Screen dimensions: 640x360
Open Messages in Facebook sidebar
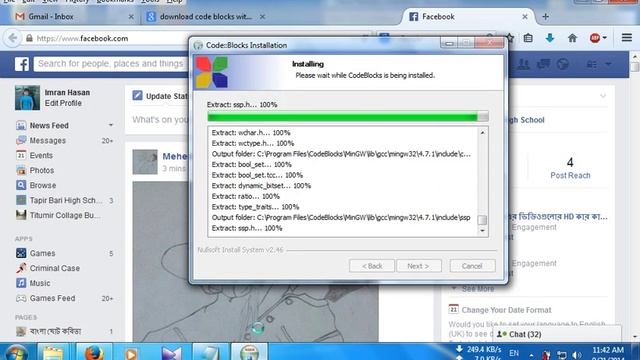tap(47, 140)
